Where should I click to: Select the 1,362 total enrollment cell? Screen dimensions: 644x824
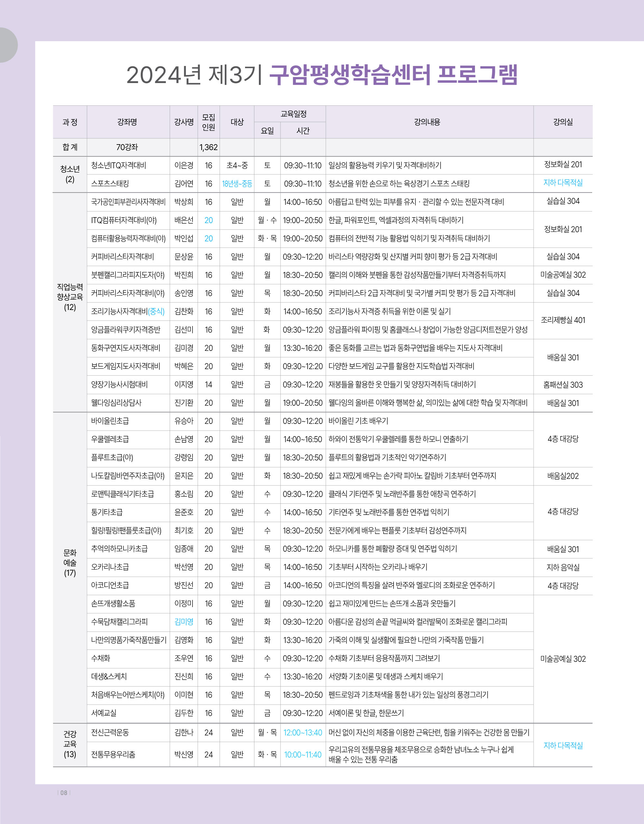click(209, 147)
